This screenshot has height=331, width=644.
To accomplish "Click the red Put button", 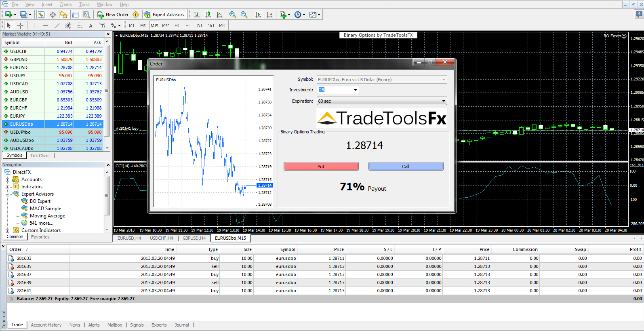I will point(321,167).
